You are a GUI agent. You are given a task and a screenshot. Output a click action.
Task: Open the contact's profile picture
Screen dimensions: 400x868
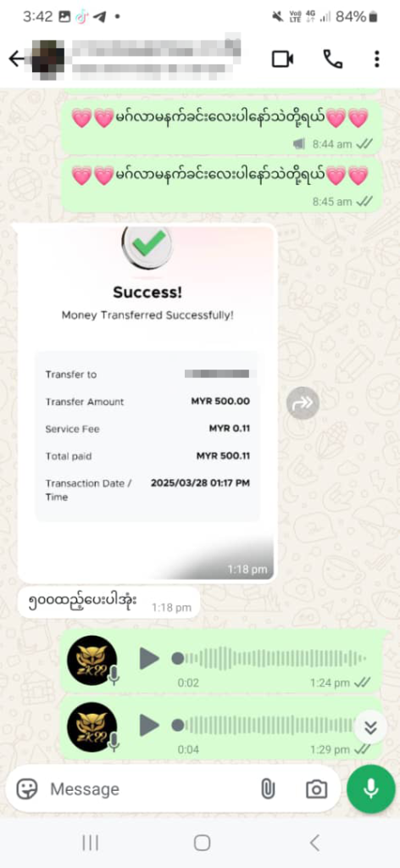click(47, 58)
